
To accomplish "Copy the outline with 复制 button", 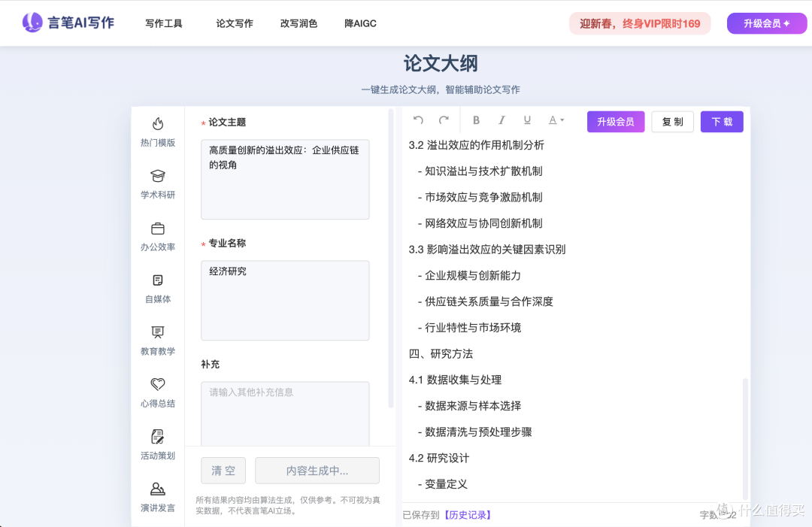I will tap(673, 122).
